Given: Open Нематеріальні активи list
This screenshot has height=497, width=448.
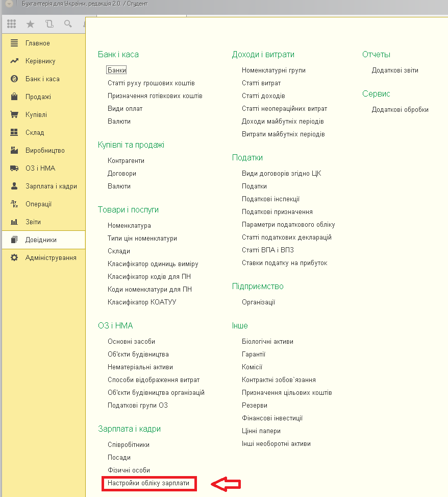Looking at the screenshot, I should 140,367.
